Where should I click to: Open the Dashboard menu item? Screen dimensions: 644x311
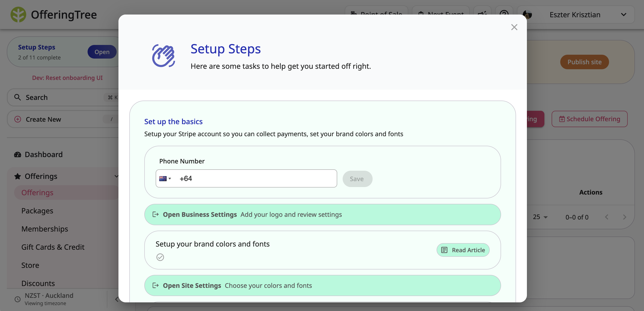(44, 155)
